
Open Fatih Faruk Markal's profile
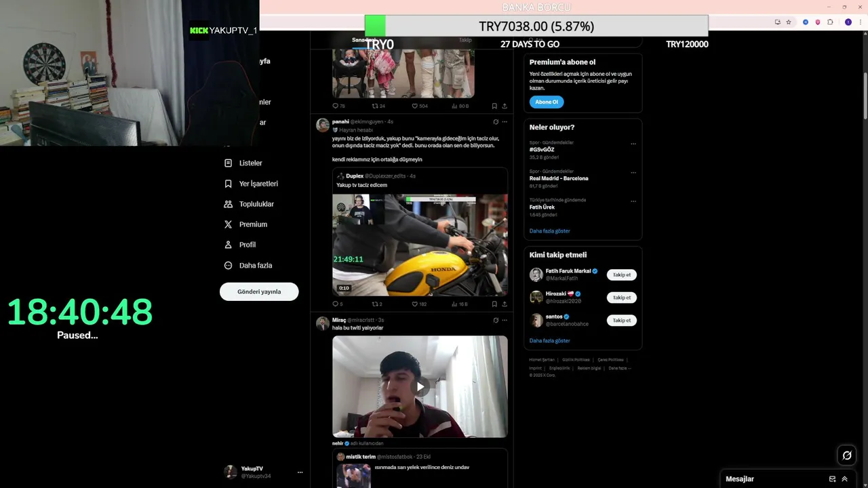point(568,271)
